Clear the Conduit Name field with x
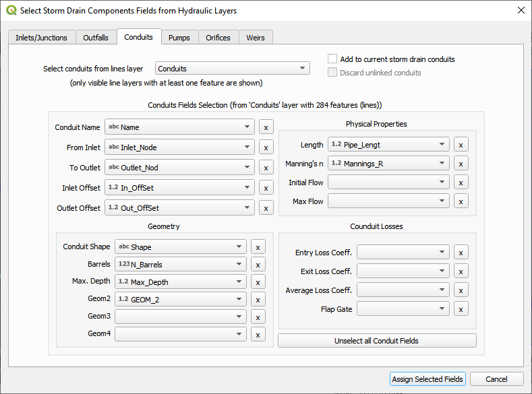This screenshot has height=394, width=532. coord(266,127)
